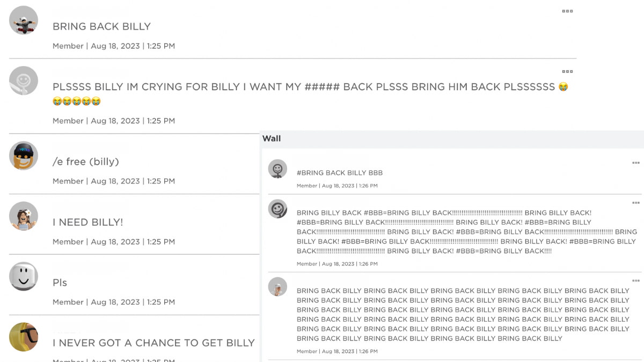
Task: Open avatar next to "#BRING BACK BILLY BBB" post
Action: tap(277, 169)
